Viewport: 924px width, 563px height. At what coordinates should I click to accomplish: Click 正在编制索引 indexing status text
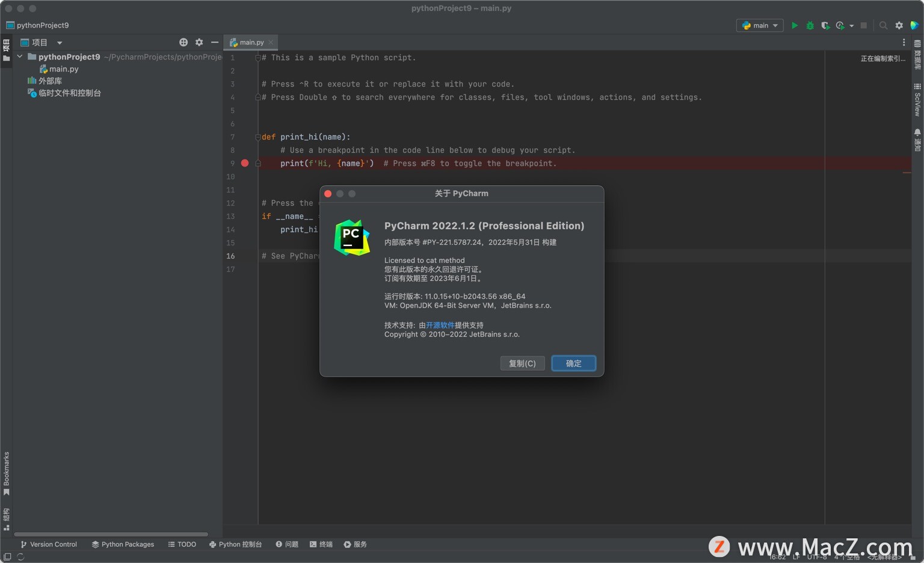882,58
